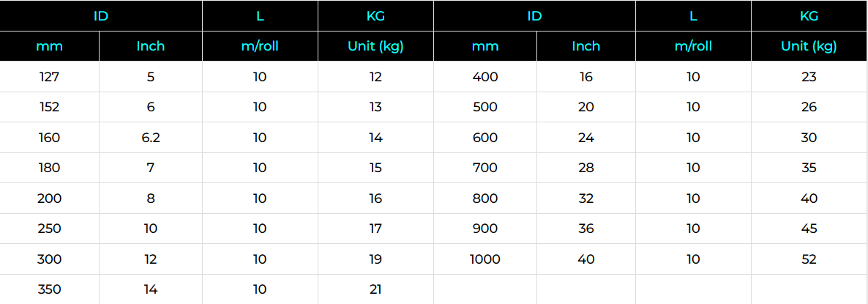The width and height of the screenshot is (868, 304).
Task: Click the 52 kg weight cell
Action: pyautogui.click(x=809, y=259)
